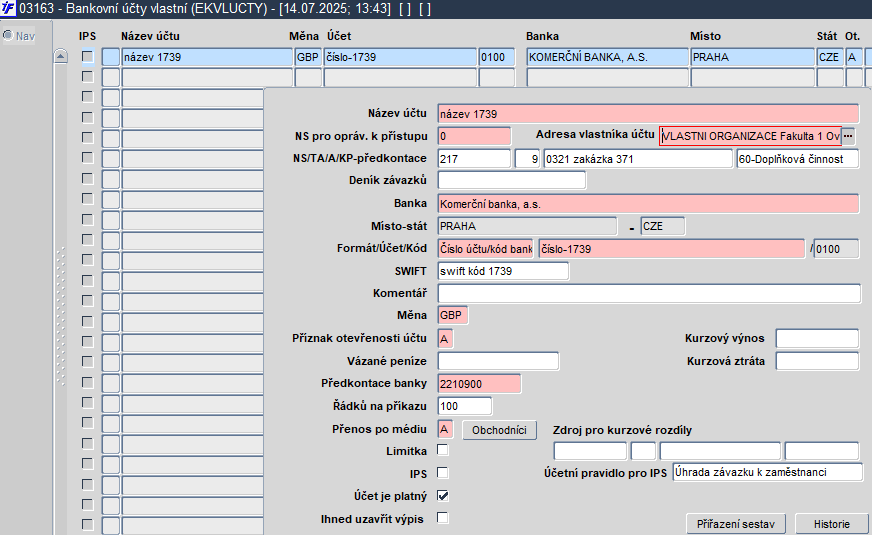The height and width of the screenshot is (535, 872).
Task: Uncheck the Účet je platný checkbox
Action: (443, 496)
